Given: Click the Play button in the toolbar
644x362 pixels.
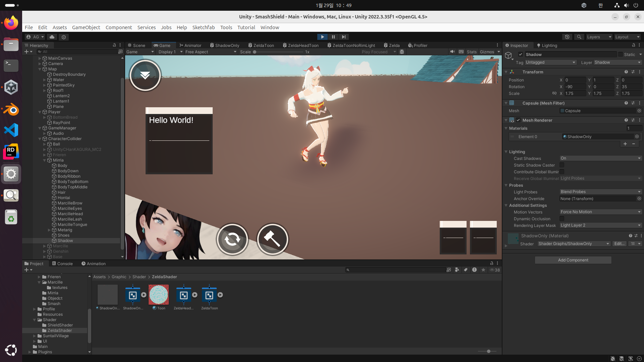Looking at the screenshot, I should pyautogui.click(x=322, y=37).
